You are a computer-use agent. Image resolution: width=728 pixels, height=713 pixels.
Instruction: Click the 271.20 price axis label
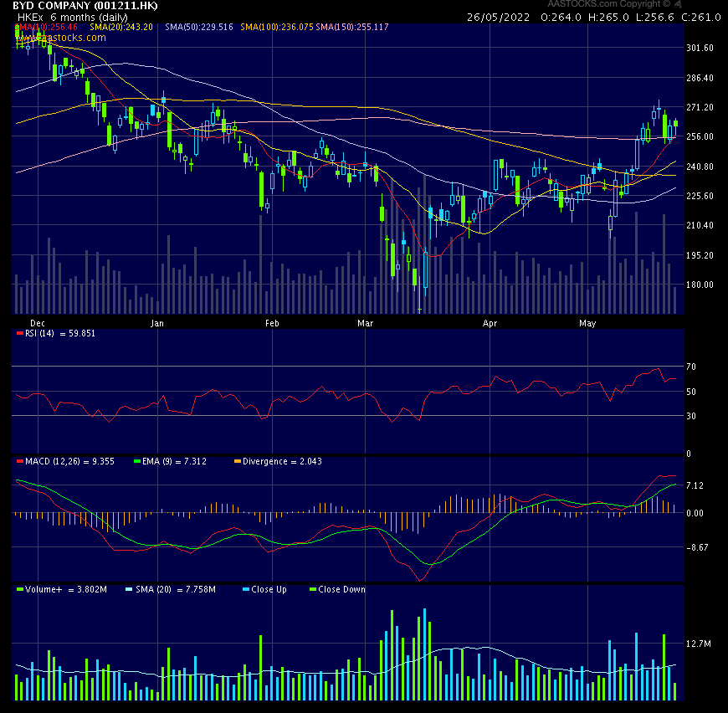pyautogui.click(x=700, y=107)
